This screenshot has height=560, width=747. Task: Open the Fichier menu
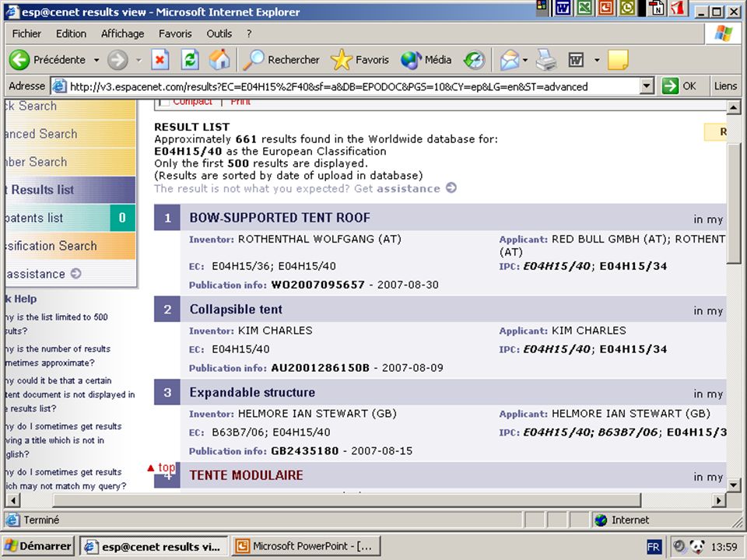[26, 33]
